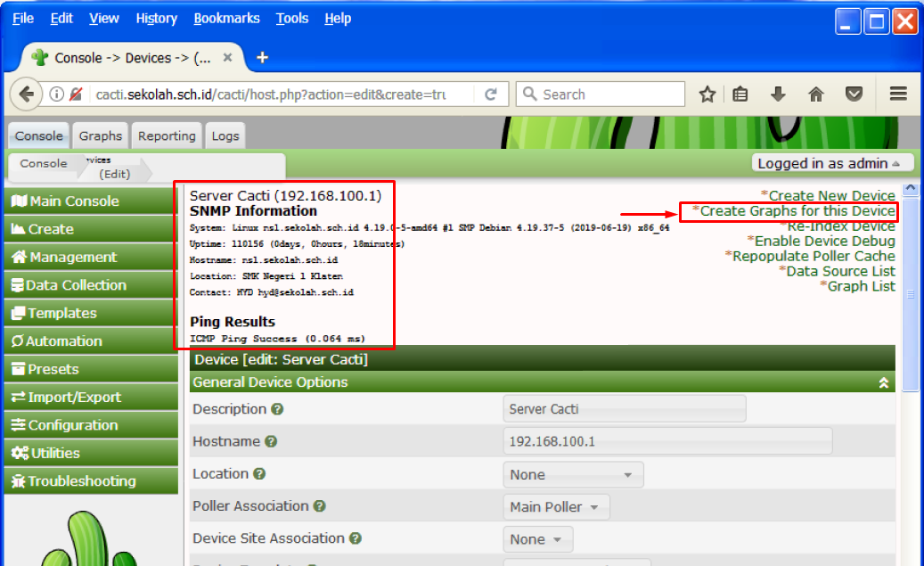This screenshot has width=924, height=566.
Task: Open the browser Bookmarks menu
Action: 226,19
